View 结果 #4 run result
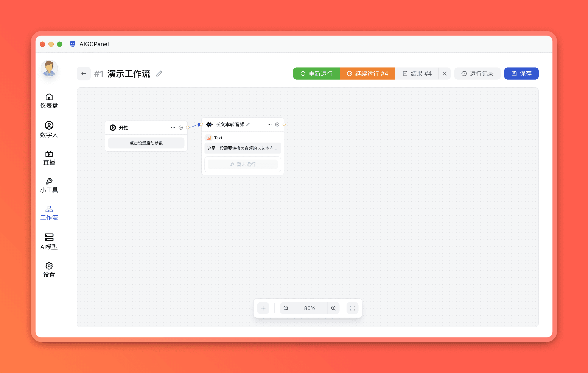This screenshot has width=588, height=373. coord(417,74)
